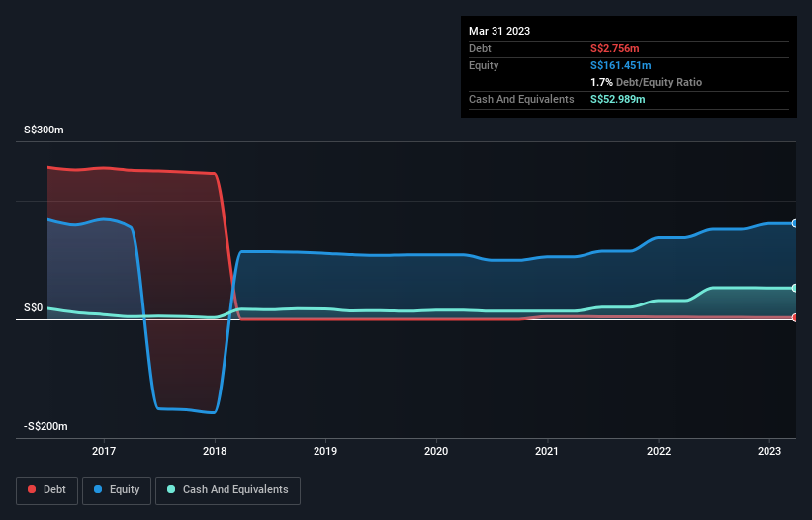
Task: Click Cash And Equivalents label in tooltip
Action: 521,99
